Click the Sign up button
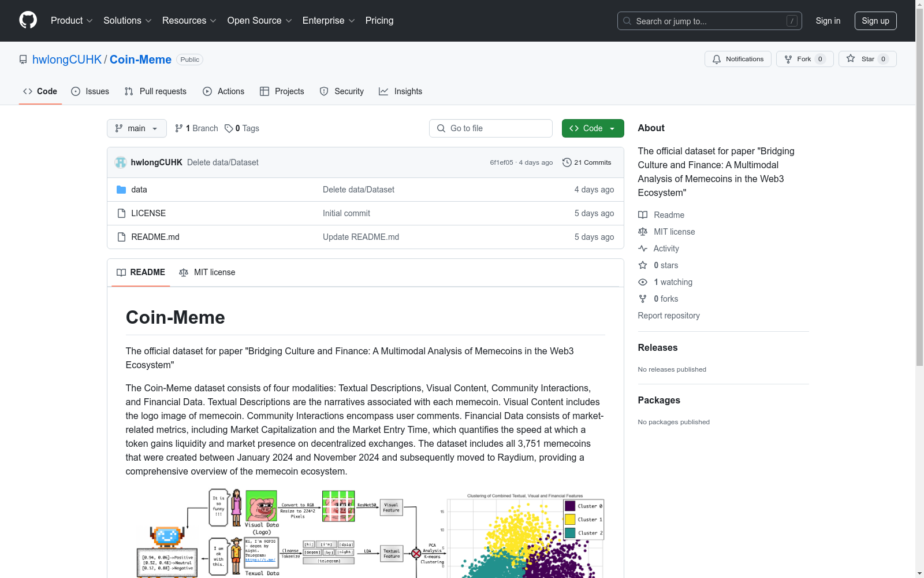 (x=875, y=21)
